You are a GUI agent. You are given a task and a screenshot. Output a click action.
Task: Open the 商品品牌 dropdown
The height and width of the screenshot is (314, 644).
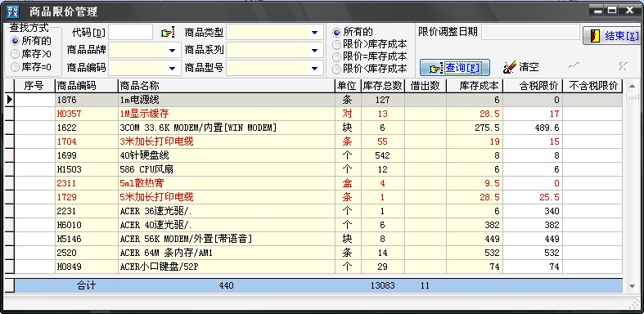pos(172,51)
